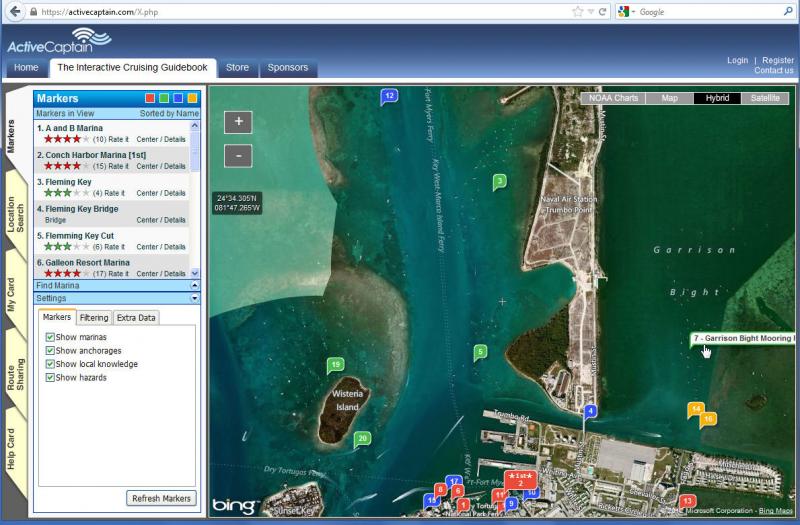Open the My Card side tab
The image size is (800, 525).
click(12, 295)
